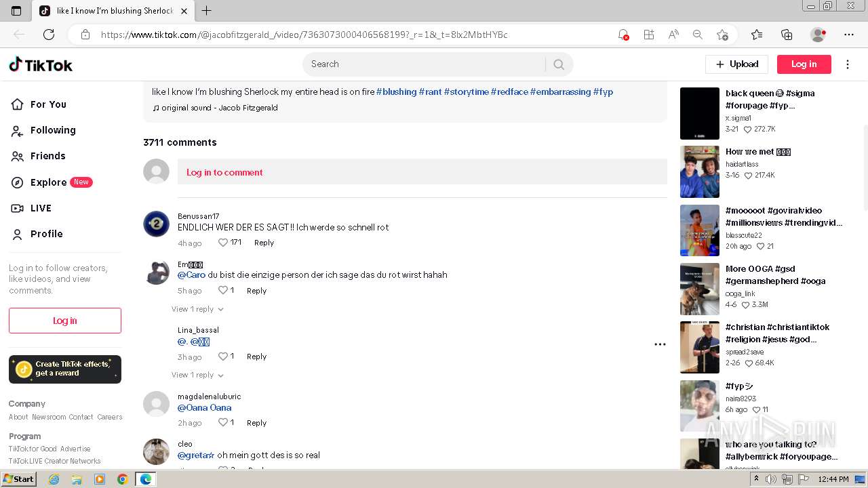
Task: Click the Windows Start button
Action: (19, 479)
